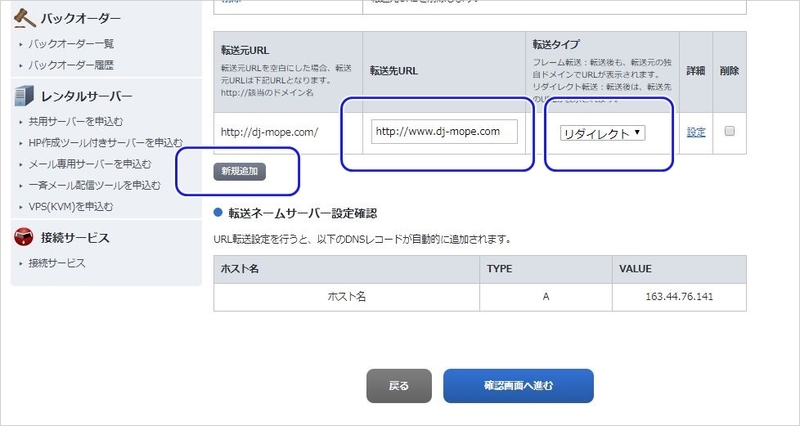
Task: Click the 詳細 column header
Action: (x=696, y=72)
